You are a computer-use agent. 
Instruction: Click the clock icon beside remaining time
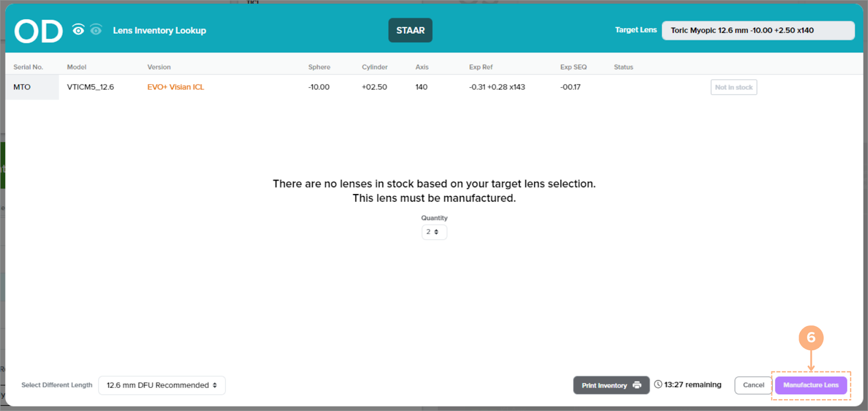658,384
